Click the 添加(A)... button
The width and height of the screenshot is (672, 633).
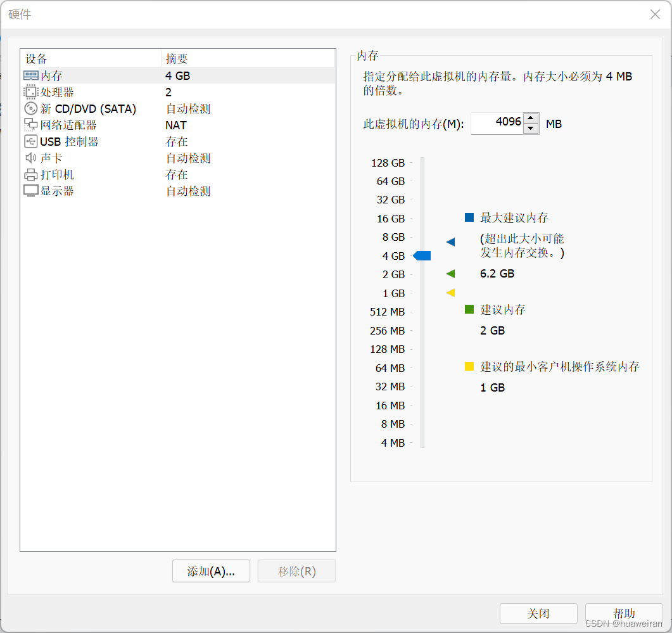pyautogui.click(x=211, y=572)
